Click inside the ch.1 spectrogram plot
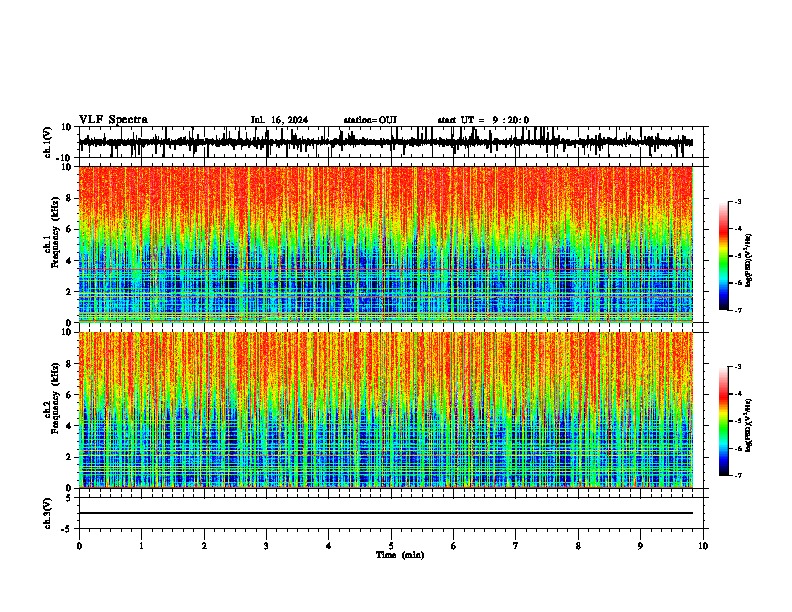This screenshot has width=792, height=612. coord(386,244)
